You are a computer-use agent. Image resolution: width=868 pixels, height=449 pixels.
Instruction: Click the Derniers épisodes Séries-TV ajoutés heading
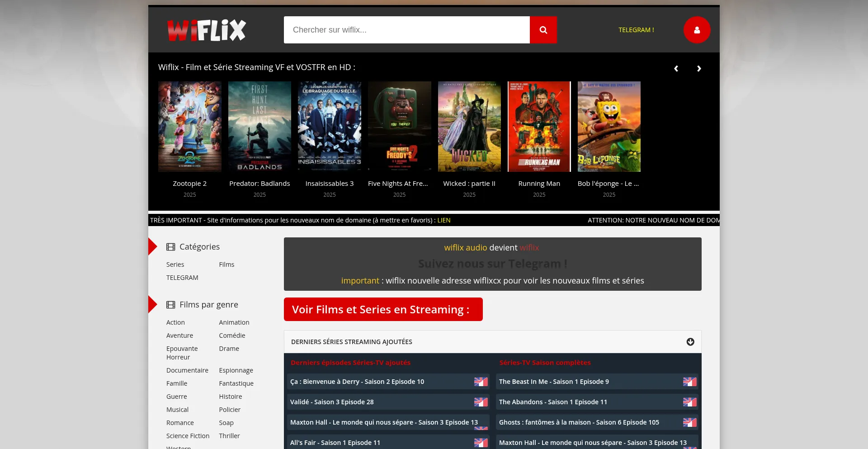tap(351, 363)
